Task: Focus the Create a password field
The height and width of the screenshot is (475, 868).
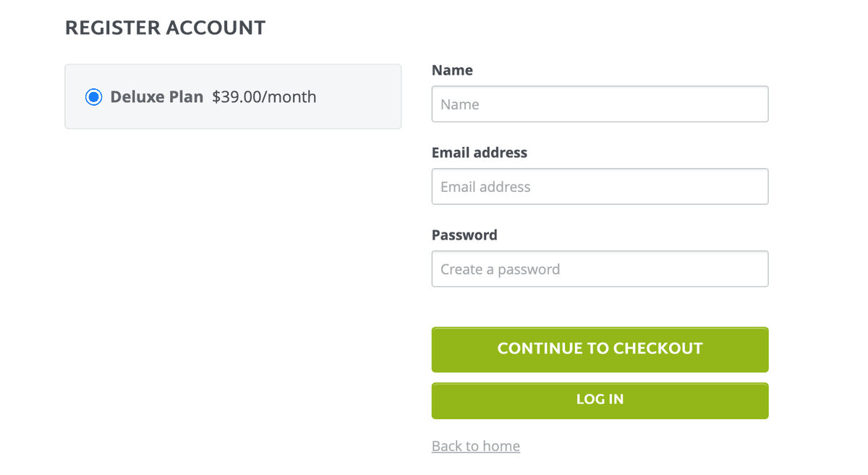Action: click(599, 269)
